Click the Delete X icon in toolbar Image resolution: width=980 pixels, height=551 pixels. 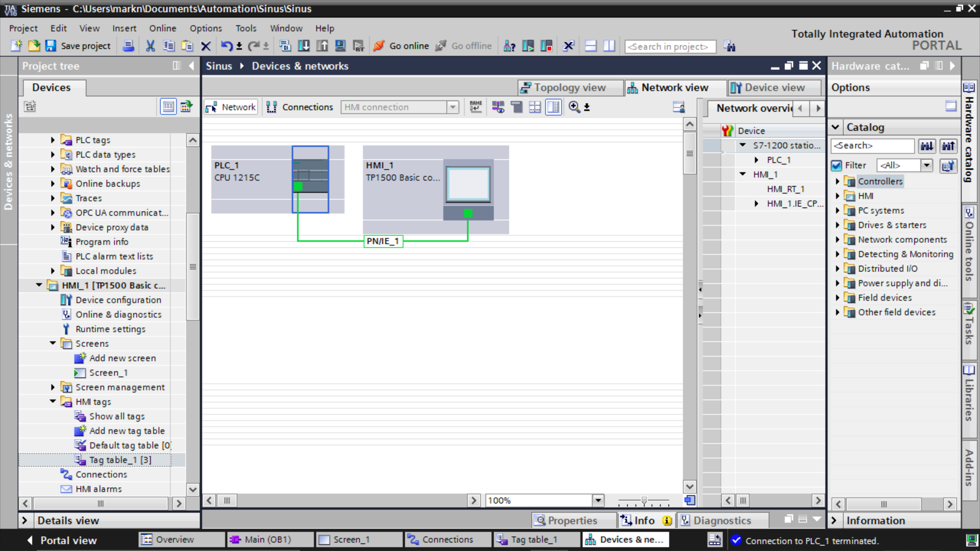pos(206,46)
